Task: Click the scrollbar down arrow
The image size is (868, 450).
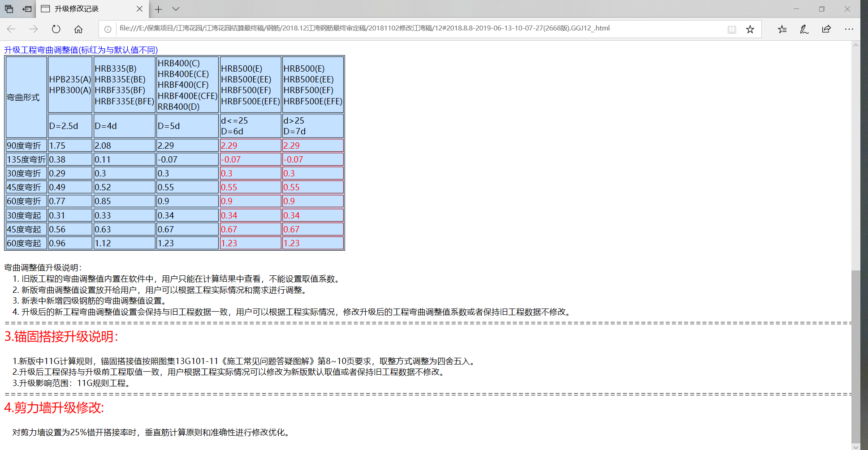Action: (856, 446)
